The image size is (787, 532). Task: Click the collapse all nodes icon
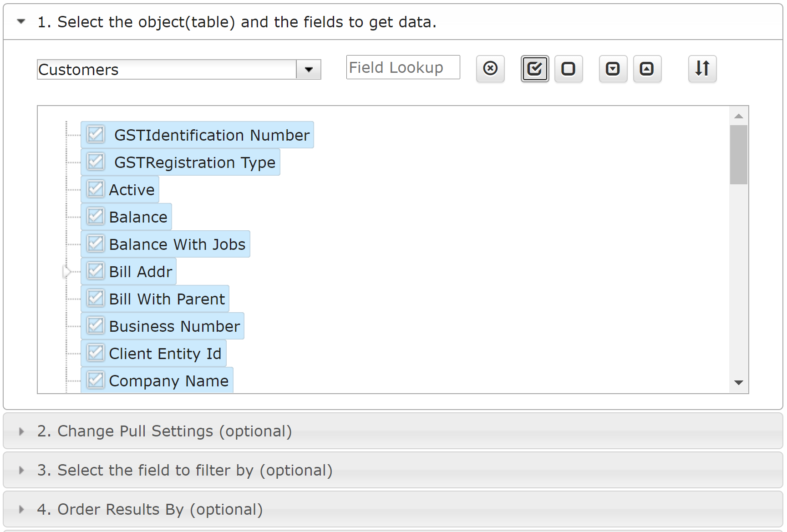click(647, 69)
